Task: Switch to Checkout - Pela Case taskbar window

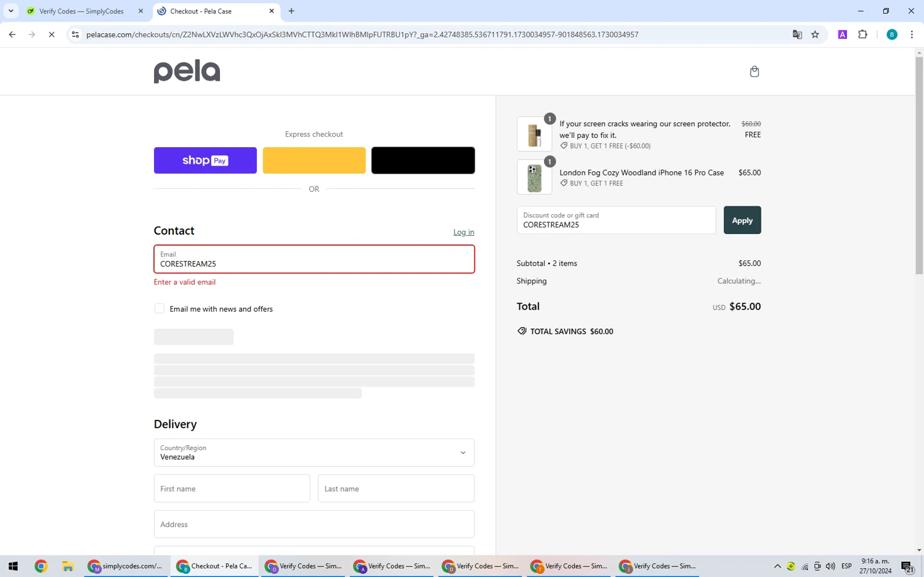Action: click(214, 566)
